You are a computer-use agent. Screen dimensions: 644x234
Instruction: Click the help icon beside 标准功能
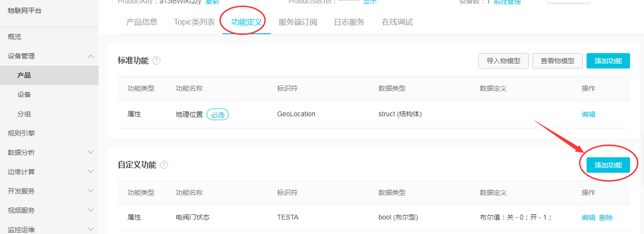pyautogui.click(x=156, y=61)
